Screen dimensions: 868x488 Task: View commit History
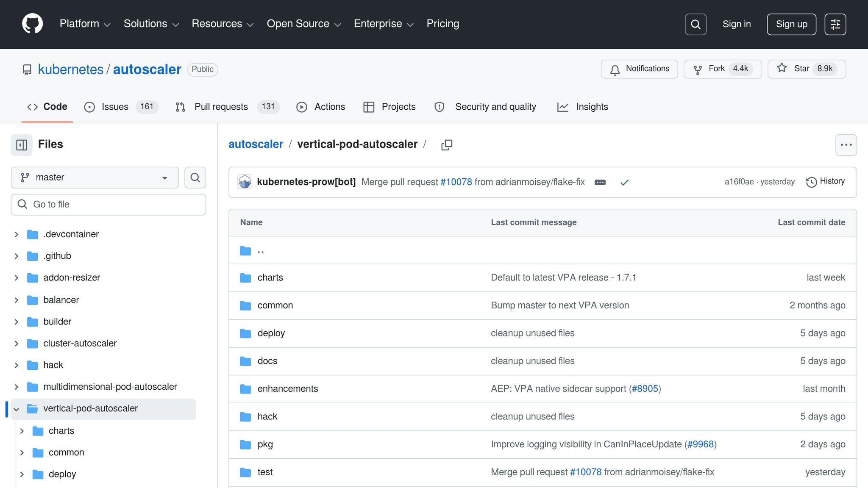click(x=826, y=182)
